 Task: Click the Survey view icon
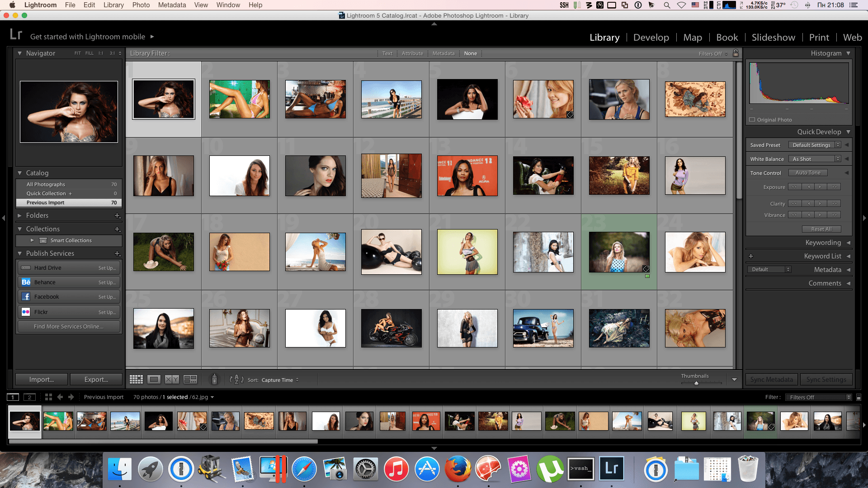coord(191,379)
